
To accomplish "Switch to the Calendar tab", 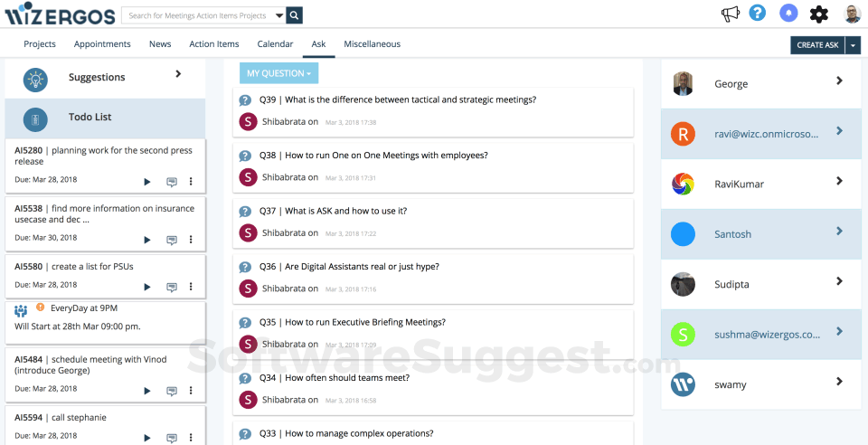I will tap(275, 44).
